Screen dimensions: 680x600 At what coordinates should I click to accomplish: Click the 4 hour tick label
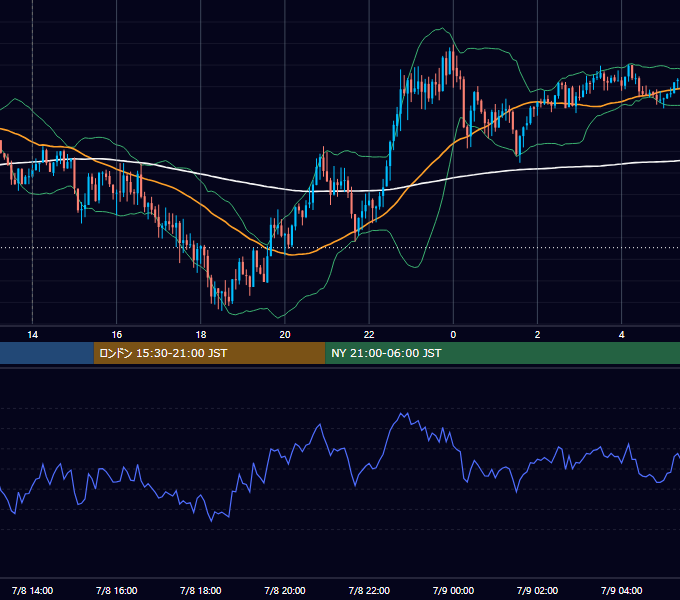click(621, 335)
